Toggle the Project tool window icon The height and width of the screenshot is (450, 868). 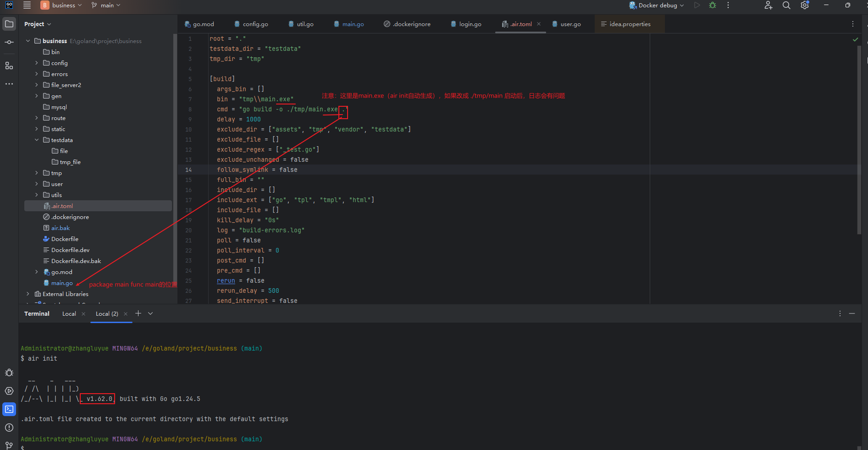(9, 24)
